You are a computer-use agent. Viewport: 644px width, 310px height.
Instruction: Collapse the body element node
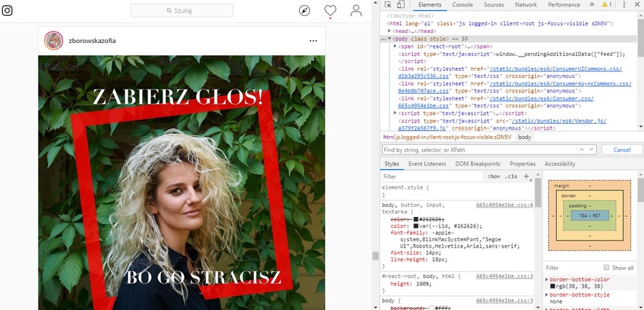(389, 39)
